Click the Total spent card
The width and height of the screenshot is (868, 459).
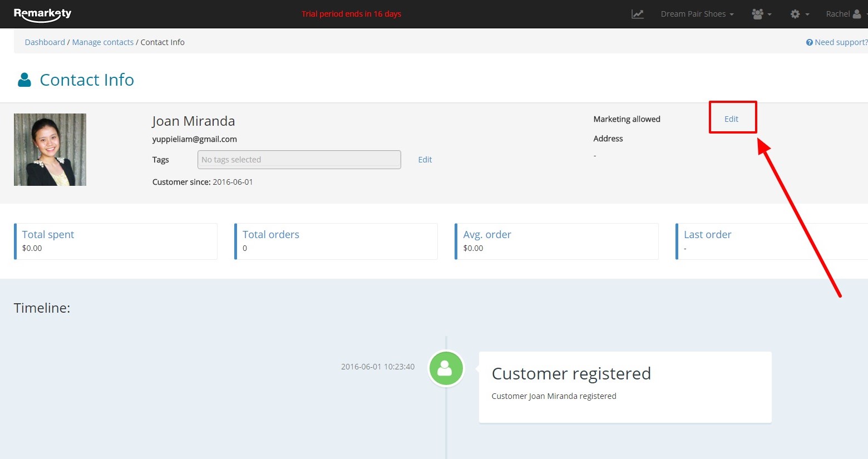pyautogui.click(x=116, y=241)
